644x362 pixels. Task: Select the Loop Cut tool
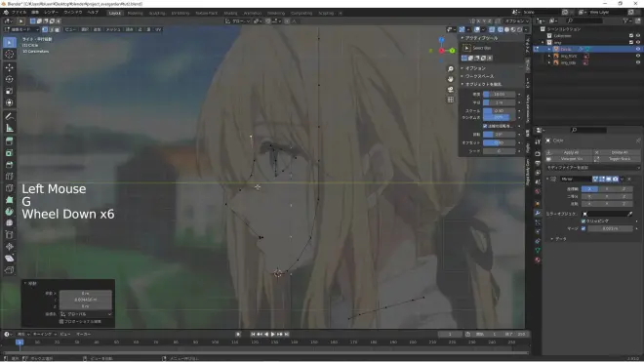point(10,177)
